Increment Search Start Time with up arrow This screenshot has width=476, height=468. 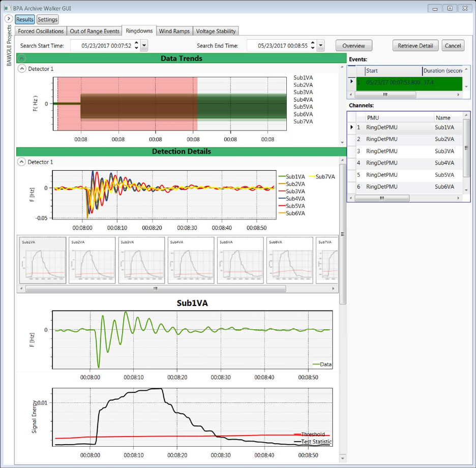coord(136,43)
